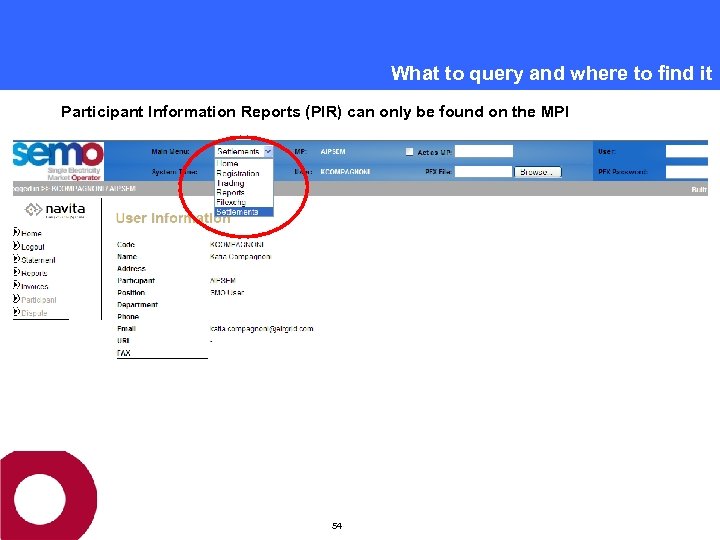Choose highlighted Settlements option in dropdown list
The height and width of the screenshot is (540, 720).
[244, 212]
